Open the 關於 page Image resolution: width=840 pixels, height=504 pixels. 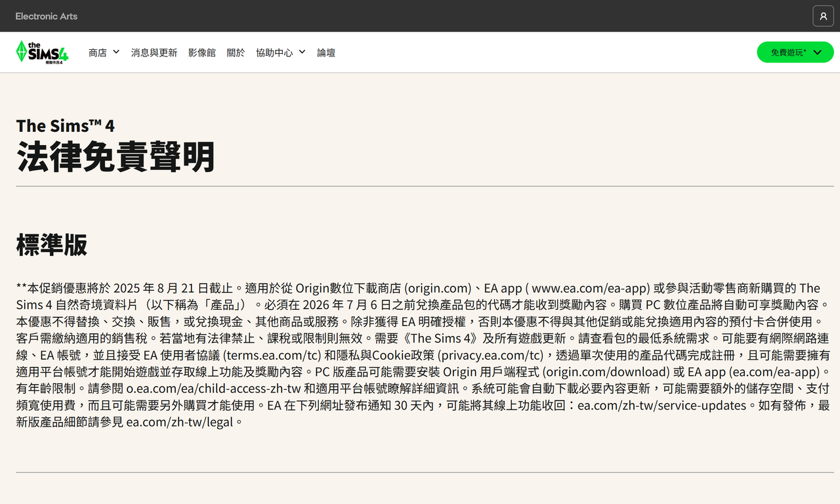[x=236, y=52]
